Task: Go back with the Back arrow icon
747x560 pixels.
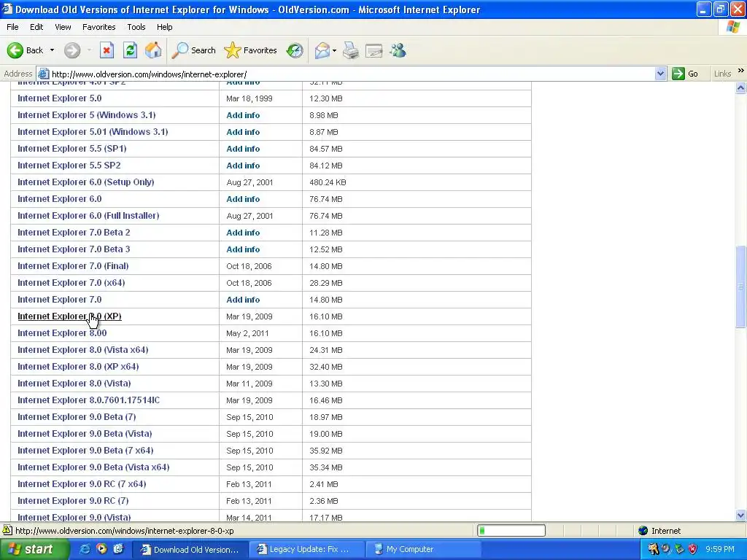Action: click(x=15, y=50)
